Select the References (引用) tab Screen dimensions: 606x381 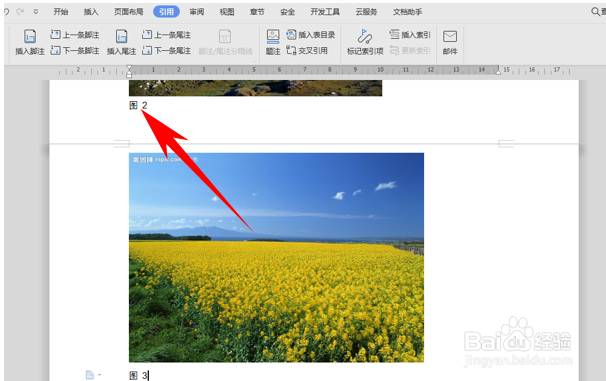[x=166, y=12]
